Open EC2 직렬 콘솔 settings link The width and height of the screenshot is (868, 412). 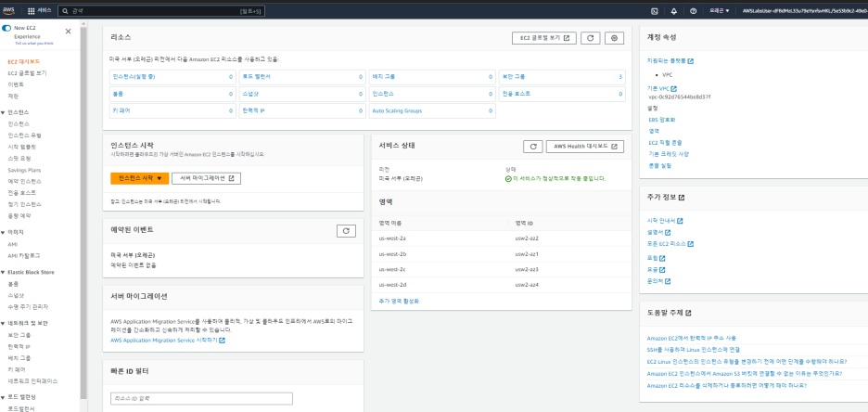click(666, 142)
